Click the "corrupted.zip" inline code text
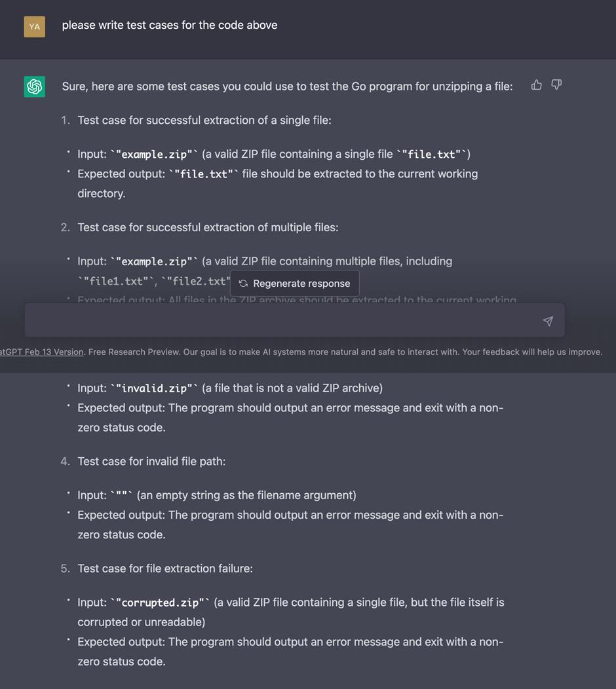Viewport: 616px width, 689px height. point(160,603)
